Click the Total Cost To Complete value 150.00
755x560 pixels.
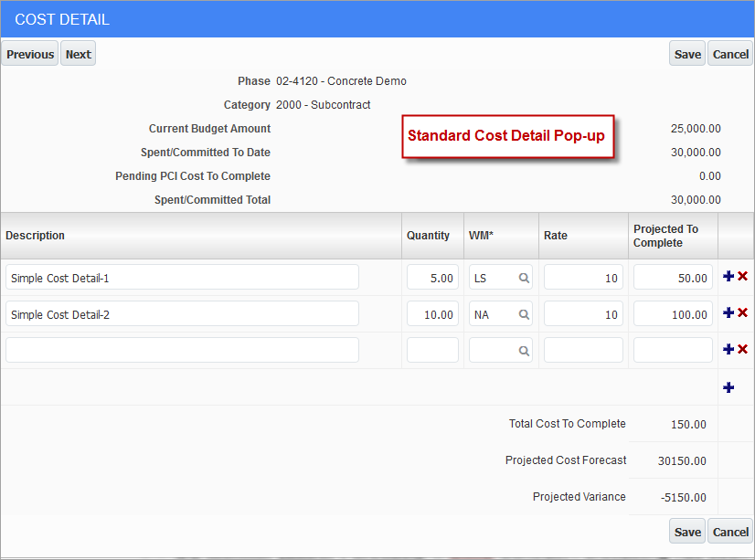coord(688,424)
